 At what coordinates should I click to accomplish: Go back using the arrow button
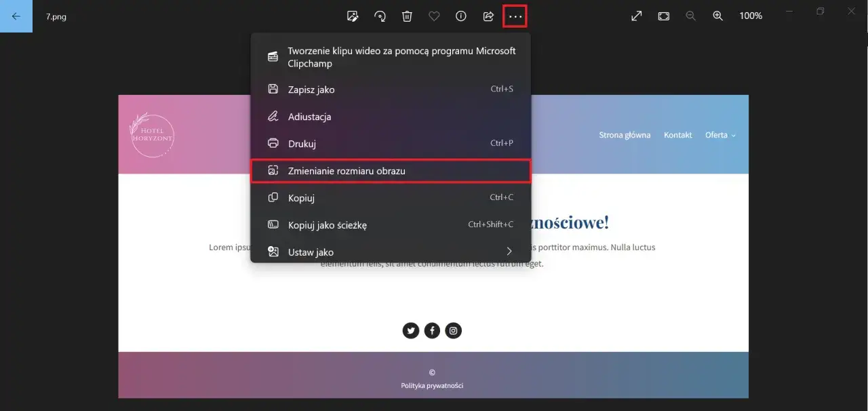tap(16, 16)
